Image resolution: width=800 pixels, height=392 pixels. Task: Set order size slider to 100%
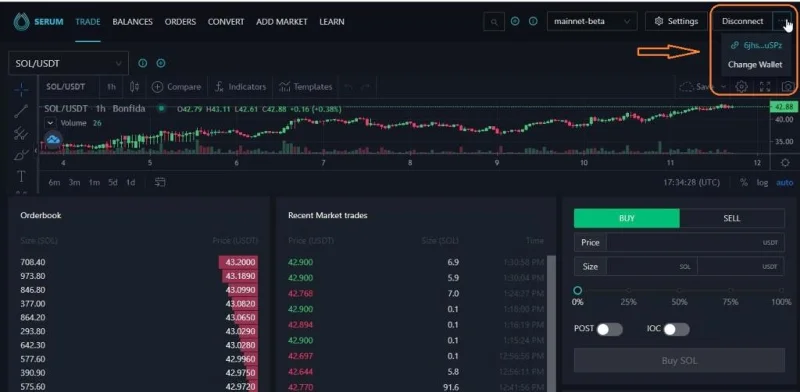pos(781,290)
